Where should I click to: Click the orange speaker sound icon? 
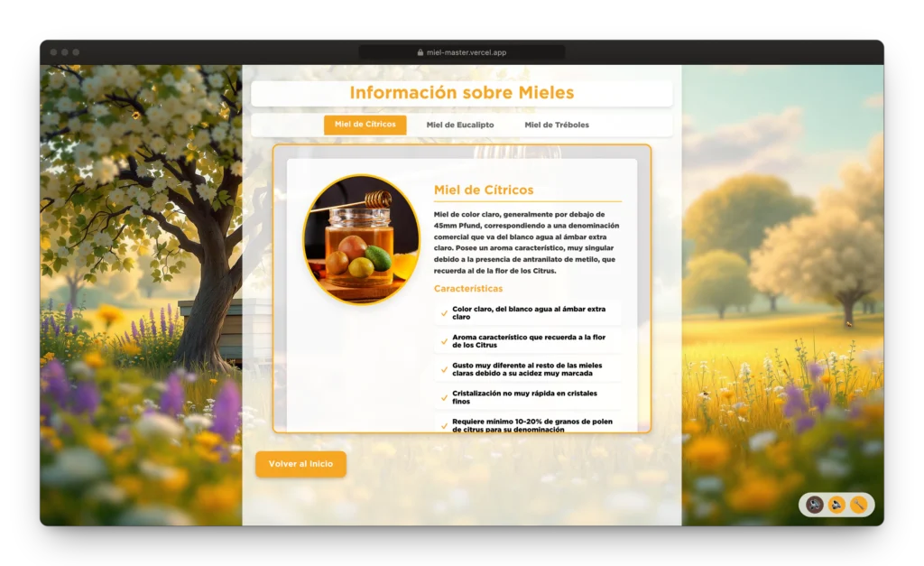click(x=836, y=505)
